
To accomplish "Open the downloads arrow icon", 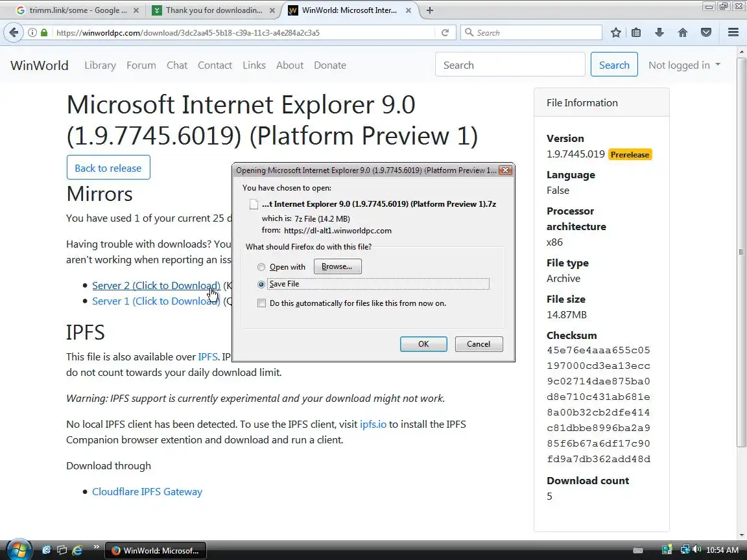I will pyautogui.click(x=659, y=32).
